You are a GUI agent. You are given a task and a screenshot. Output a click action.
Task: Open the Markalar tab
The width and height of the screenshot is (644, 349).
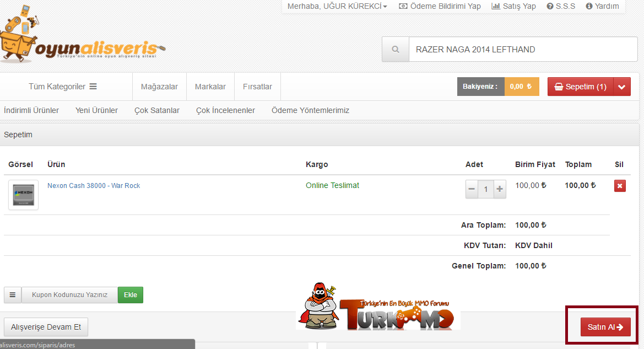click(x=210, y=87)
